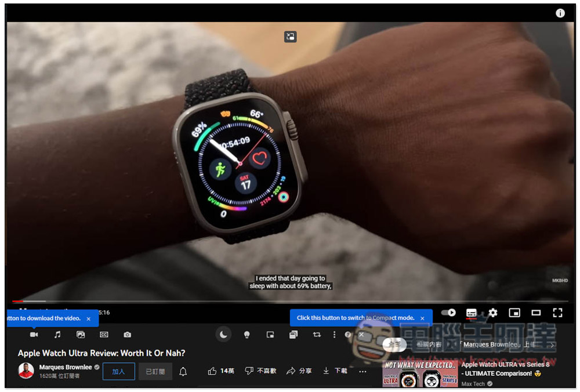Image resolution: width=580 pixels, height=392 pixels.
Task: Toggle the subtitles button in player controls
Action: click(x=471, y=313)
